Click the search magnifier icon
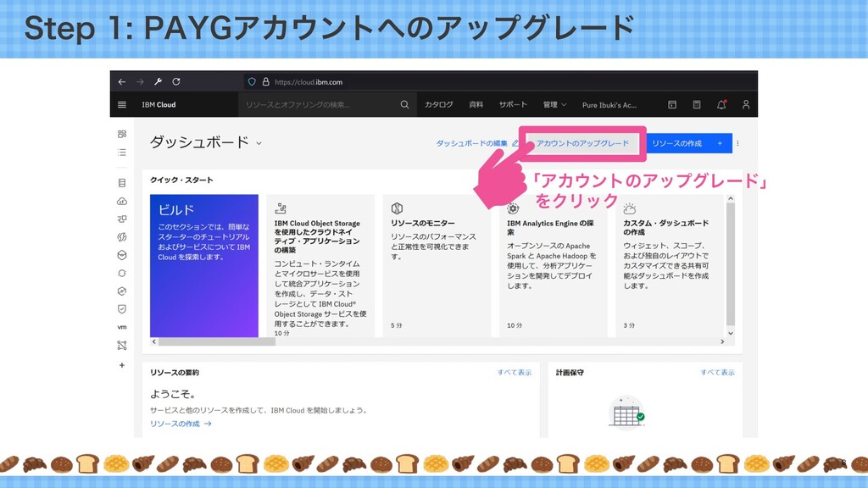 tap(404, 104)
